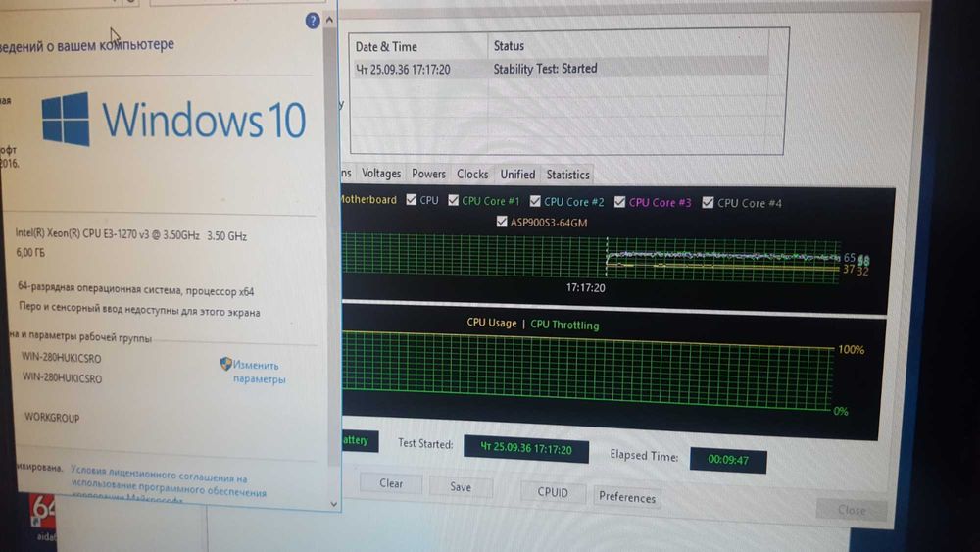The image size is (980, 552).
Task: Disable the CPU Core #3 checkbox
Action: (x=619, y=201)
